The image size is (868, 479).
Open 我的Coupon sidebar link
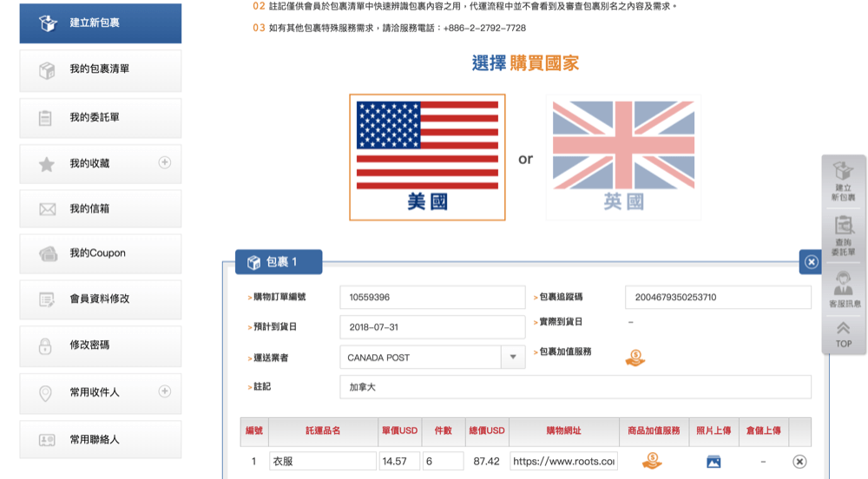(x=100, y=253)
